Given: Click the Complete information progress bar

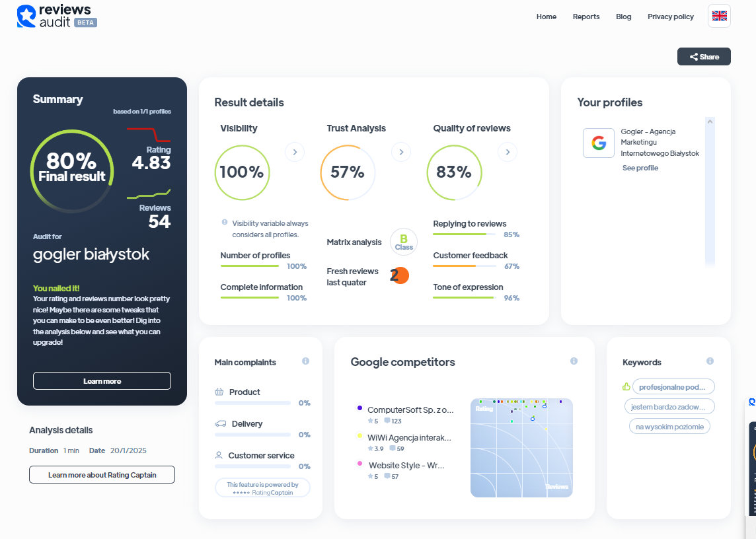Looking at the screenshot, I should (x=250, y=297).
